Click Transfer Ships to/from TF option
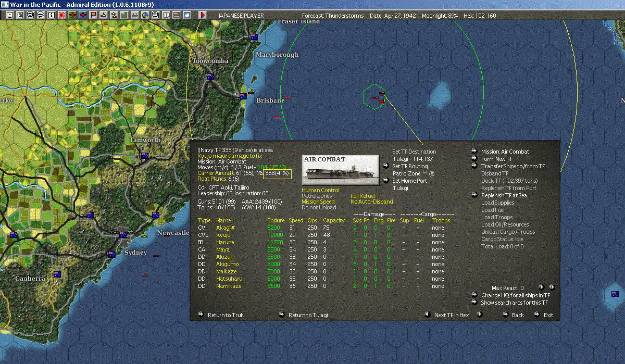This screenshot has height=364, width=625. 513,166
